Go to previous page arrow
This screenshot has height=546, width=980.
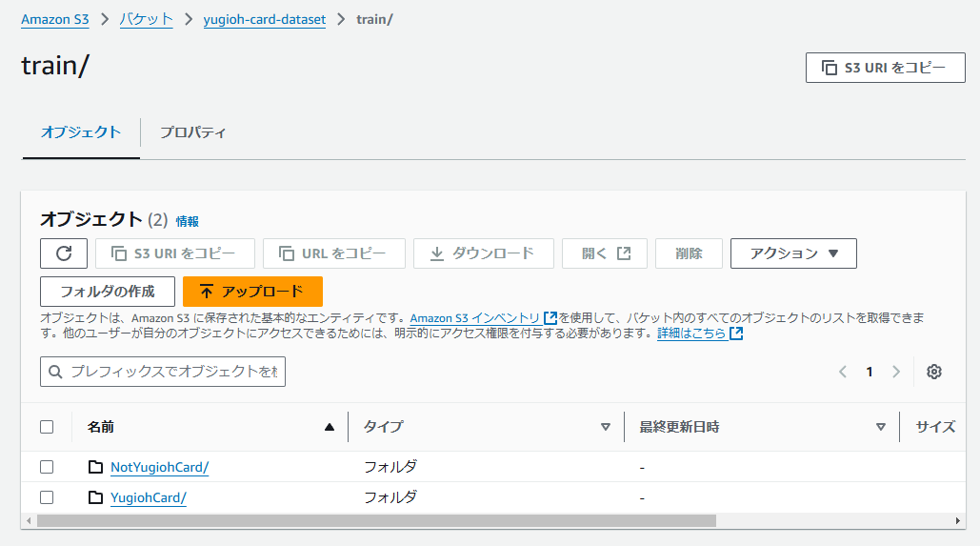pyautogui.click(x=843, y=372)
